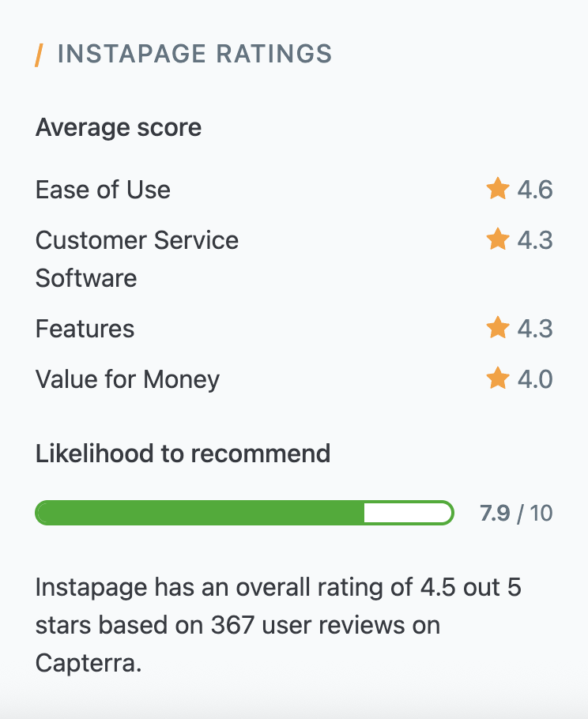Click the Likelihood to recommend heading
This screenshot has height=719, width=588.
point(183,454)
